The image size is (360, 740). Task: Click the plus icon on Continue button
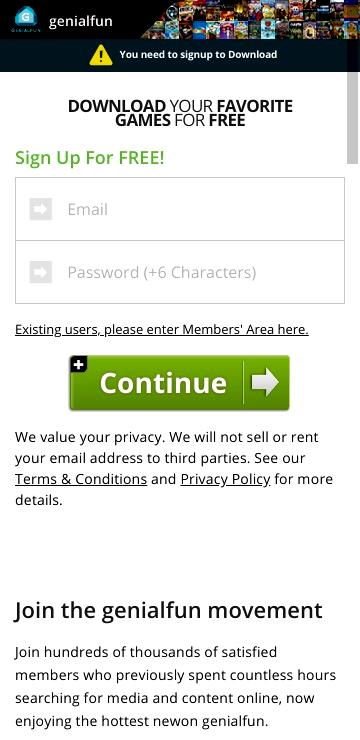78,364
